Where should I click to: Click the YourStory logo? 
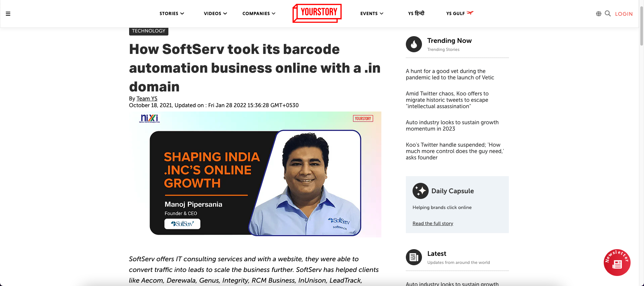tap(317, 13)
